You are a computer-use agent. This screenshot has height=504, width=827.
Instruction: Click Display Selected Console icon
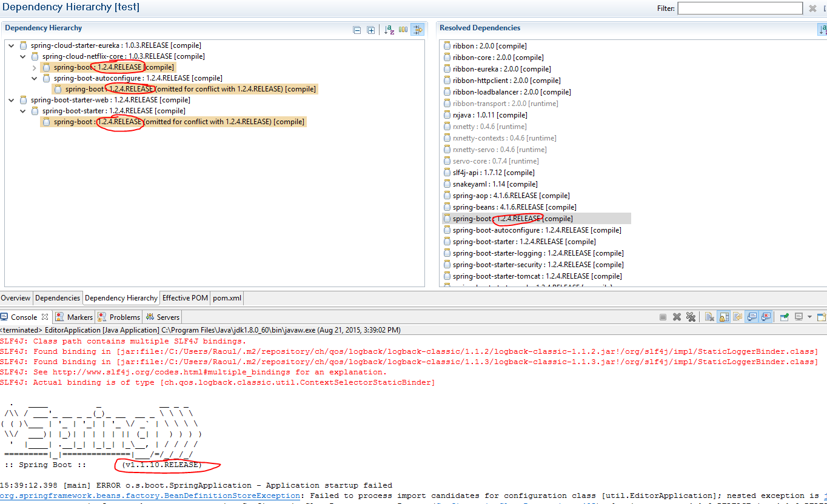coord(799,317)
